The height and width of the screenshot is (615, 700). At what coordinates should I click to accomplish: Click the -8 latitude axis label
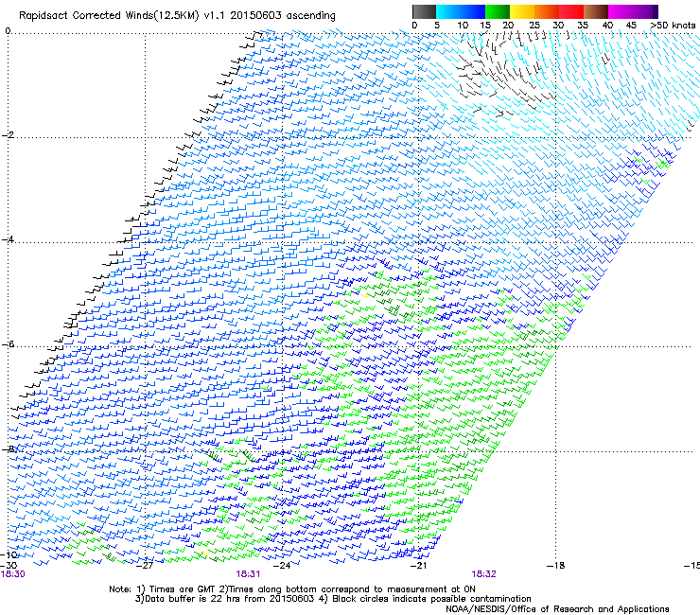[8, 448]
